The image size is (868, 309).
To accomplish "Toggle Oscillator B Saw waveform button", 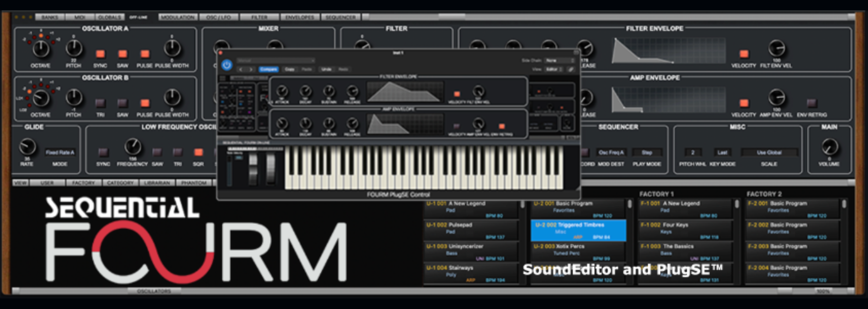I will pyautogui.click(x=122, y=103).
